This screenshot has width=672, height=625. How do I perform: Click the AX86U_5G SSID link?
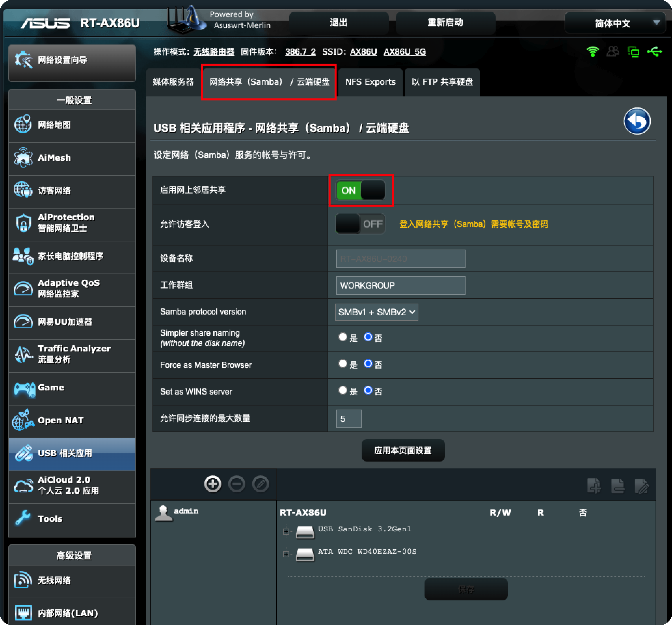pos(405,52)
